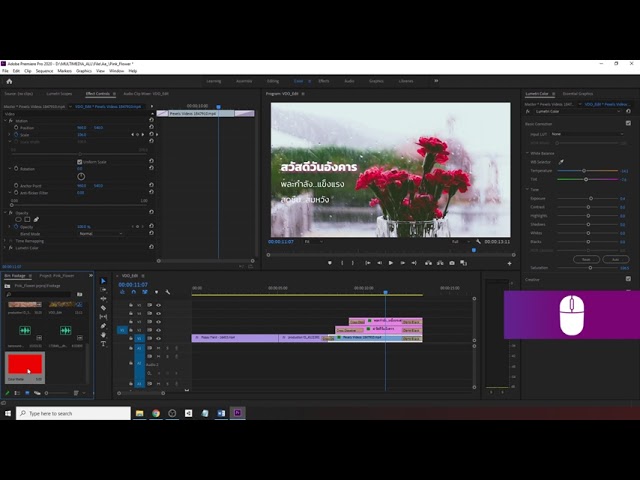Open the Markers menu
The height and width of the screenshot is (480, 640).
[64, 71]
